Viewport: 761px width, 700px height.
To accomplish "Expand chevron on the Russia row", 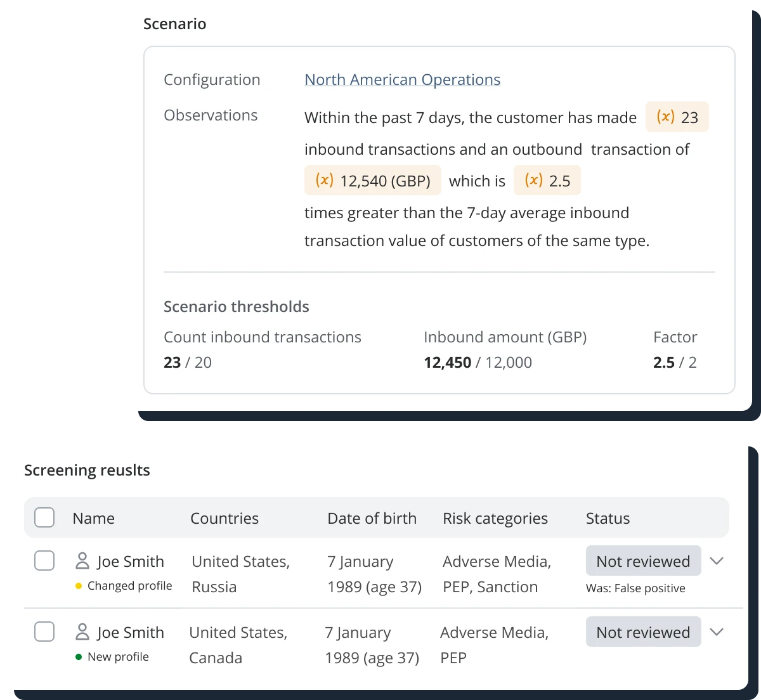I will [x=717, y=561].
